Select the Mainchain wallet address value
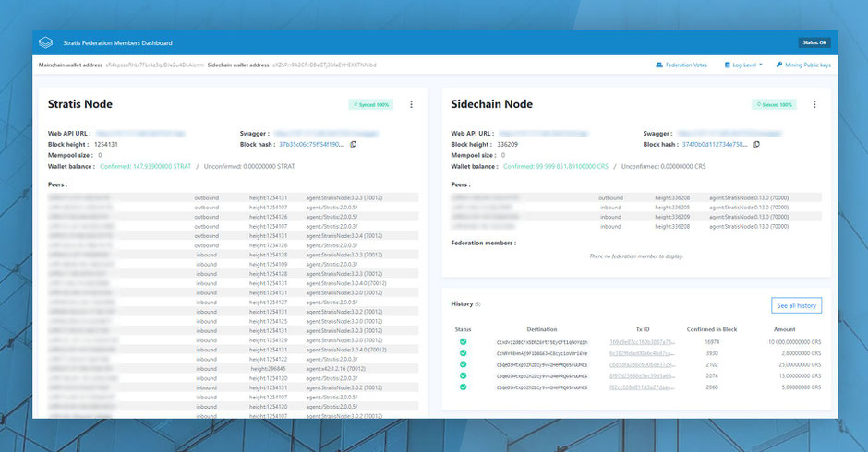The height and width of the screenshot is (452, 868). [x=154, y=65]
